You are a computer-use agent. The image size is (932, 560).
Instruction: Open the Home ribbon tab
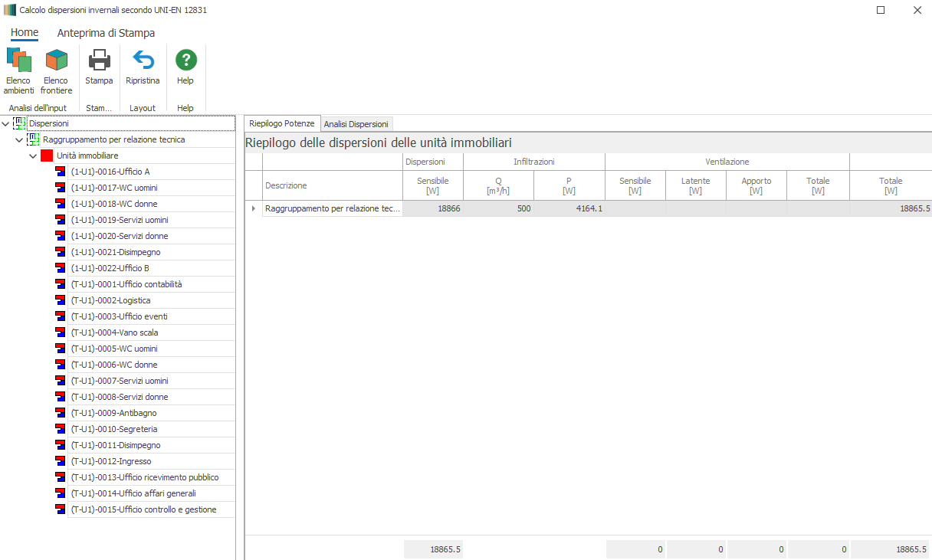pyautogui.click(x=25, y=33)
